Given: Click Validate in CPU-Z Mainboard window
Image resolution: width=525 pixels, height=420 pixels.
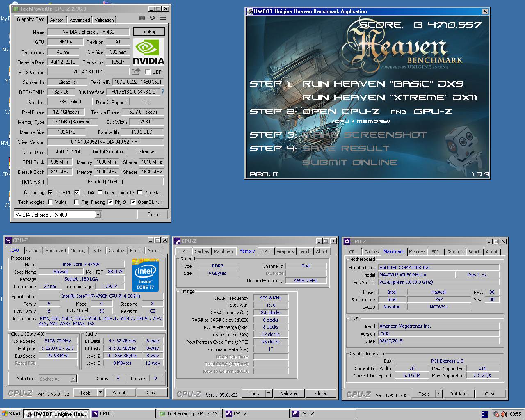Looking at the screenshot, I should tap(459, 394).
